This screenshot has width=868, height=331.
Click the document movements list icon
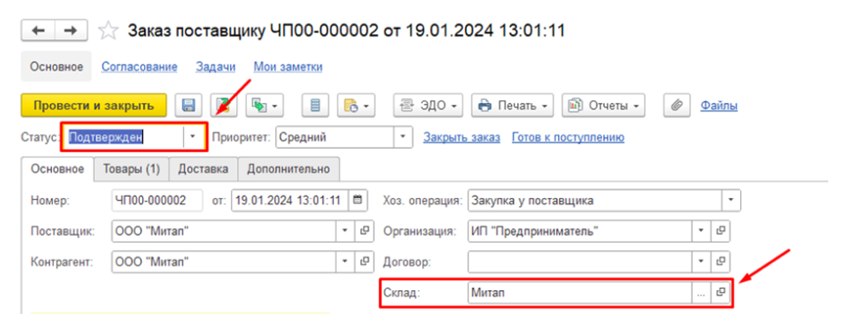tap(315, 105)
